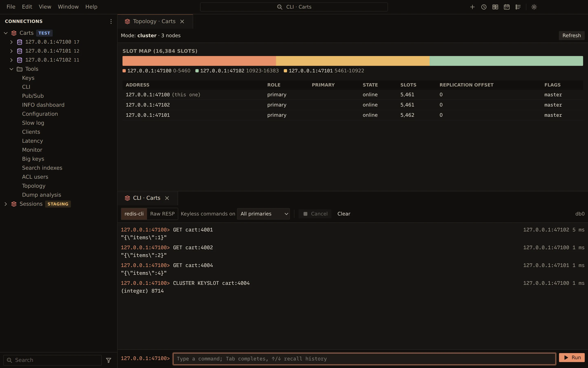Open the Window menu
The width and height of the screenshot is (588, 368).
point(68,7)
